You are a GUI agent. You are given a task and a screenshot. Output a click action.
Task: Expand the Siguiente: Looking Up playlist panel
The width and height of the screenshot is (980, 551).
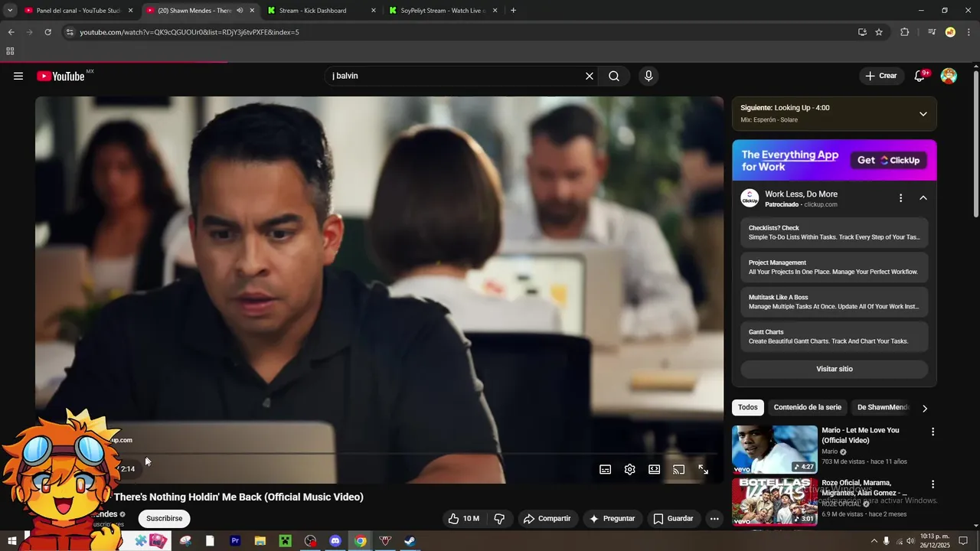pos(923,113)
